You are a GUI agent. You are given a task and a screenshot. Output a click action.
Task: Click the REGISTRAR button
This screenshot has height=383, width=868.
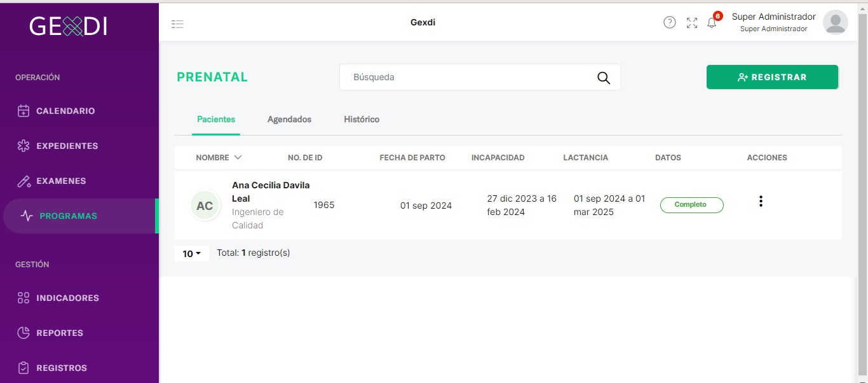tap(772, 77)
